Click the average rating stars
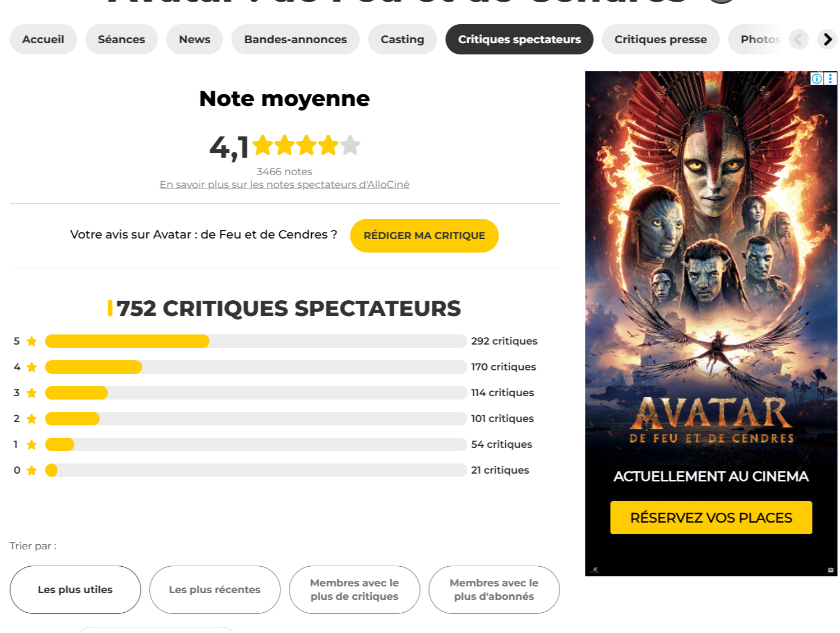This screenshot has width=840, height=633. pos(306,145)
